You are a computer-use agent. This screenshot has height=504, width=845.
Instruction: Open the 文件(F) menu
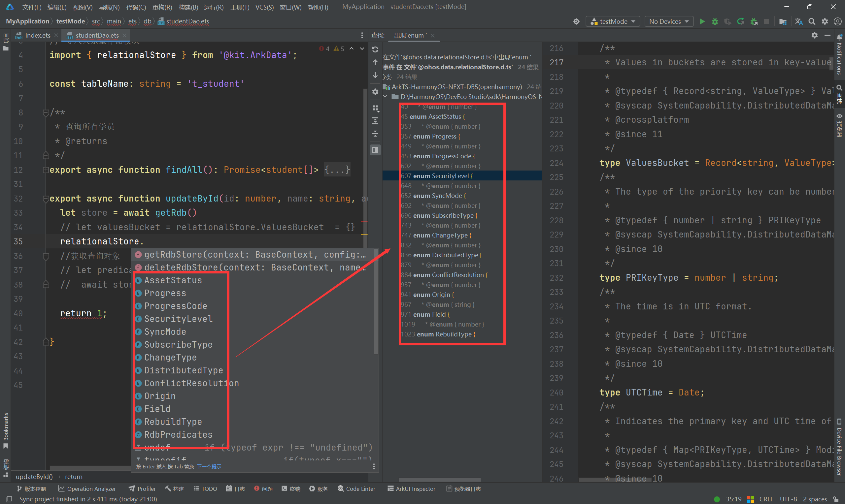click(x=32, y=7)
